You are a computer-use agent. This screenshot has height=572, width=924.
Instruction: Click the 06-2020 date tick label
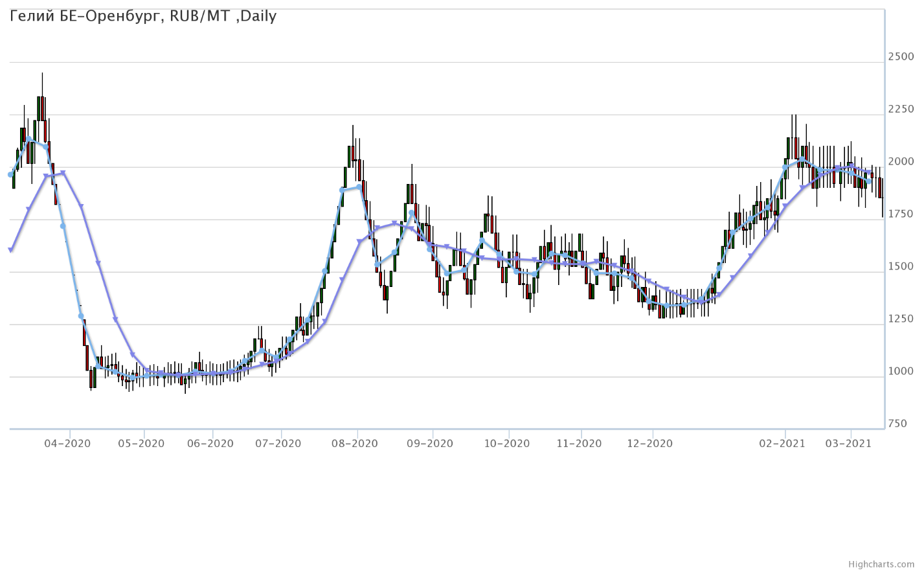coord(210,443)
